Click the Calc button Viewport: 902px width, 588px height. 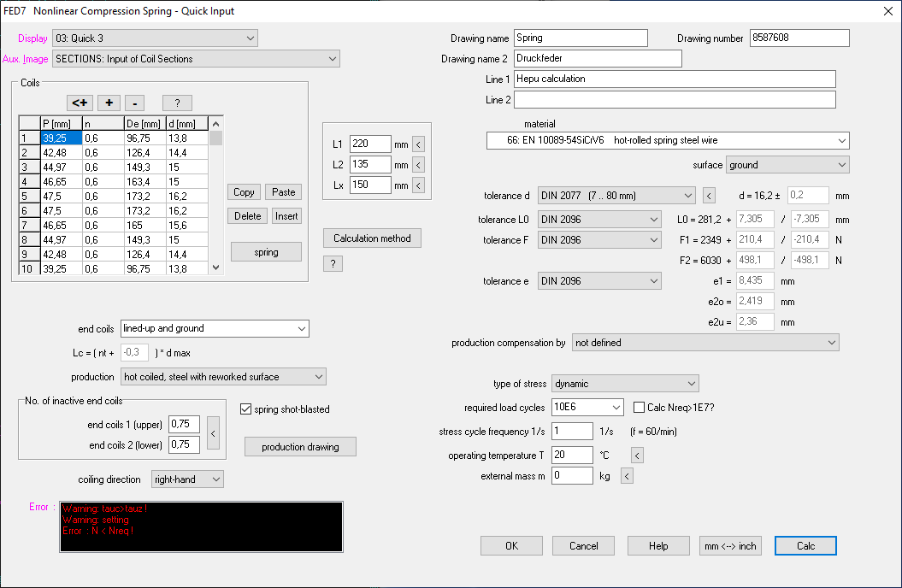click(805, 546)
